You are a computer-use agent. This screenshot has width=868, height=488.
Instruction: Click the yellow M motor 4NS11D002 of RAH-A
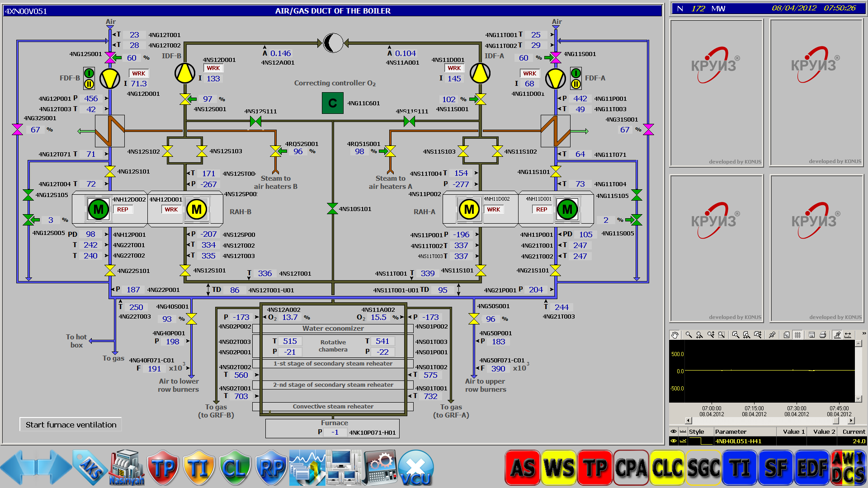(469, 209)
